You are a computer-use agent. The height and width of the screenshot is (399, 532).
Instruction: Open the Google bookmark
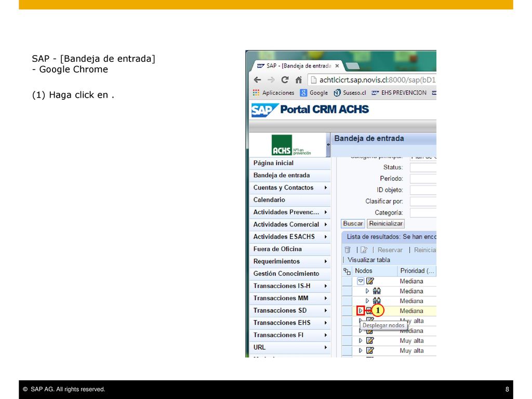[314, 92]
